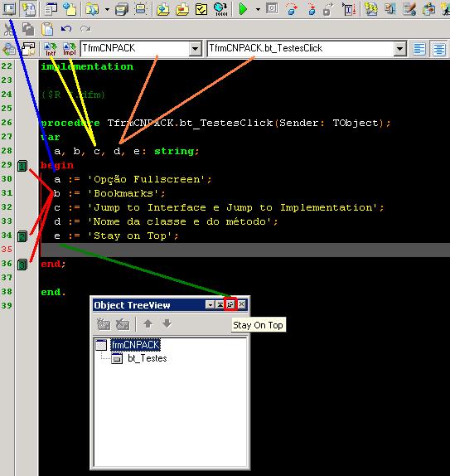Screen dimensions: 450x476
Task: Click the move up arrow in TreeView
Action: point(148,324)
